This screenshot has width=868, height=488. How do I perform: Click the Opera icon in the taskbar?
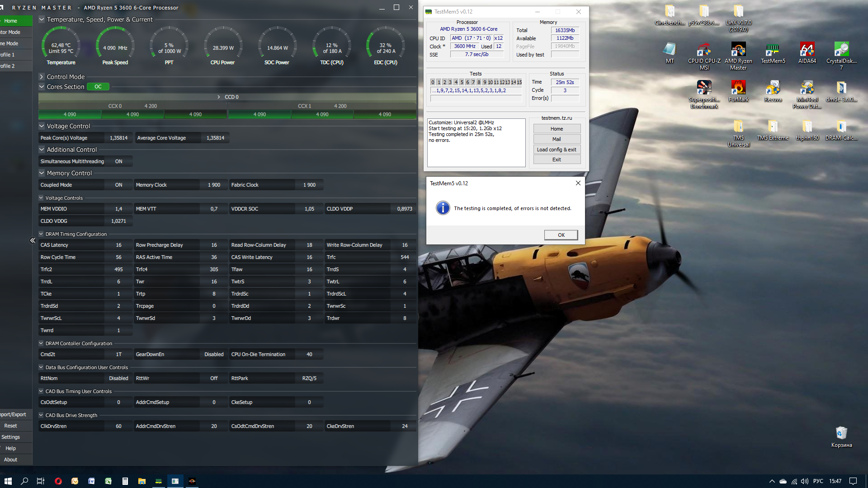58,481
